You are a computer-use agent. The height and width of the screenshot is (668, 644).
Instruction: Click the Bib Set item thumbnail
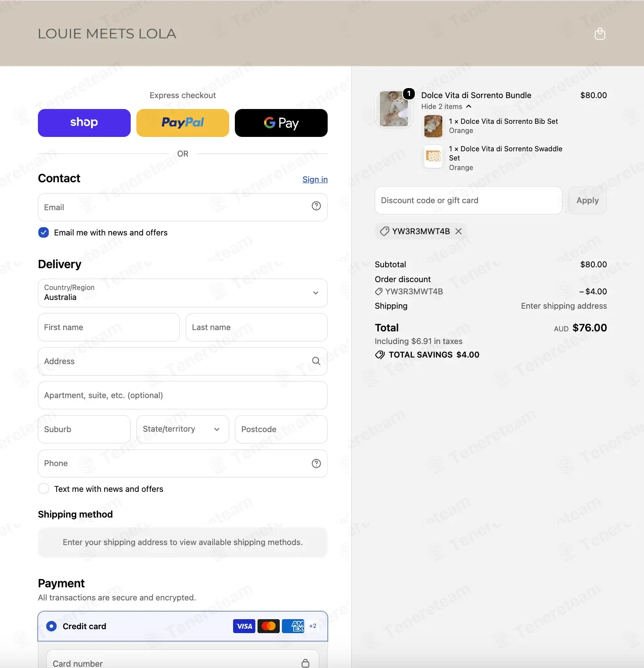[433, 126]
